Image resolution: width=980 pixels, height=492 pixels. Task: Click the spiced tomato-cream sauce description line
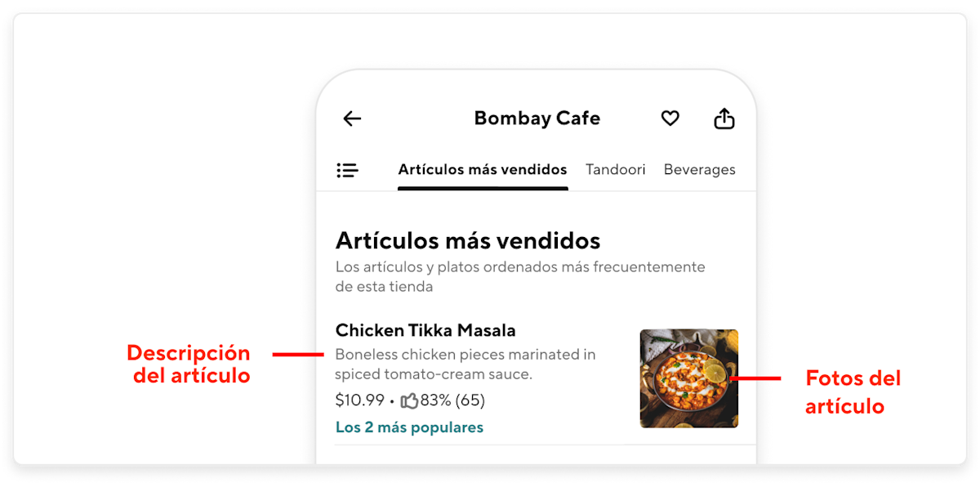click(434, 374)
